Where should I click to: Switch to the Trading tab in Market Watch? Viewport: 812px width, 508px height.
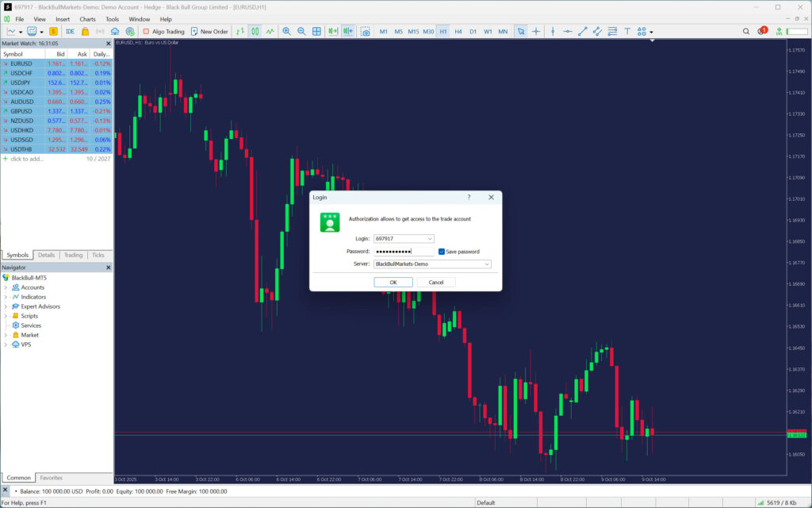click(73, 255)
